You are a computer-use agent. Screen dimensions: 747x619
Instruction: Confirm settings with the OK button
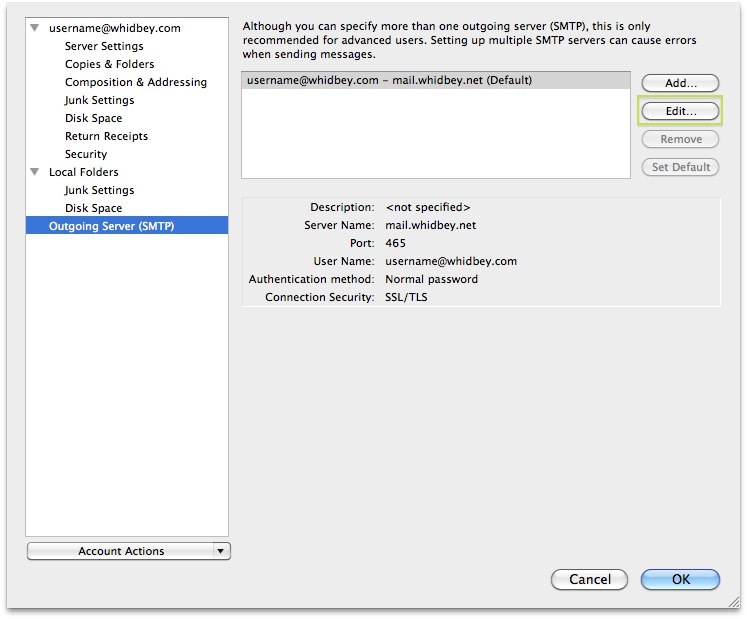click(x=680, y=579)
